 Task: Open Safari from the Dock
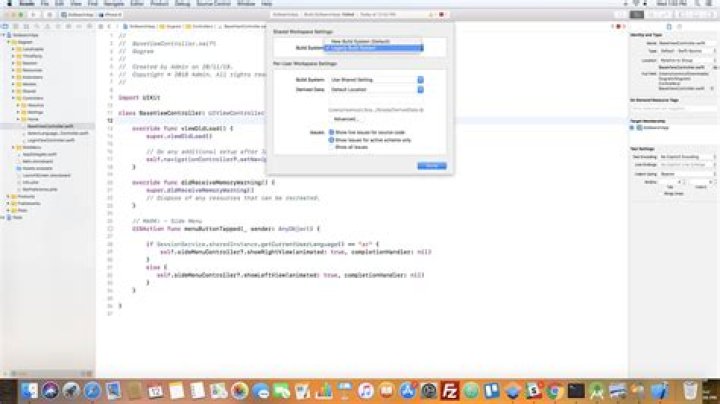pos(92,391)
